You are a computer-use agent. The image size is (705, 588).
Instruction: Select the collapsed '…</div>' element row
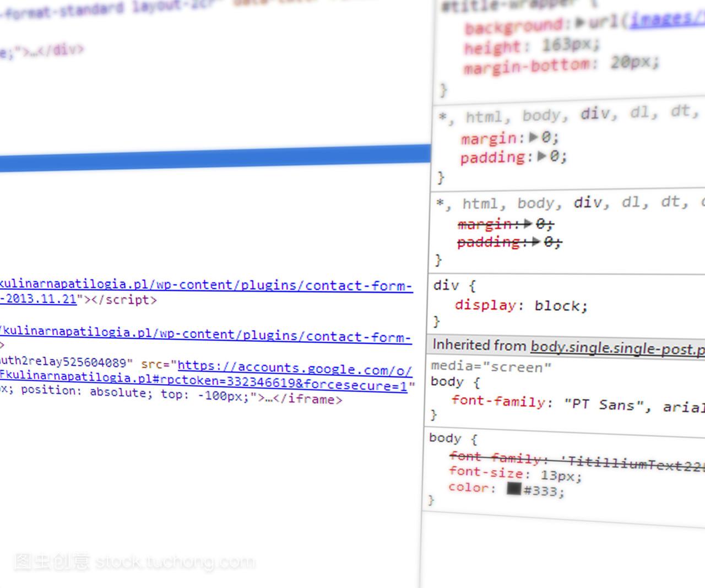tap(41, 51)
